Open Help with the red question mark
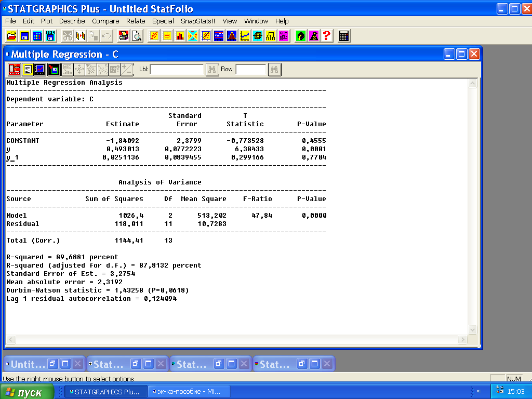The image size is (532, 399). (x=326, y=36)
